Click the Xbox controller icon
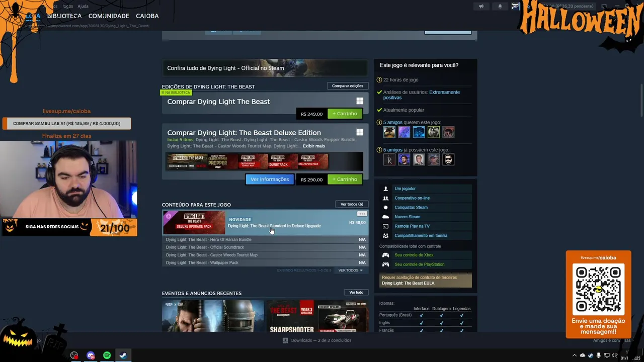The height and width of the screenshot is (362, 644). click(x=386, y=255)
